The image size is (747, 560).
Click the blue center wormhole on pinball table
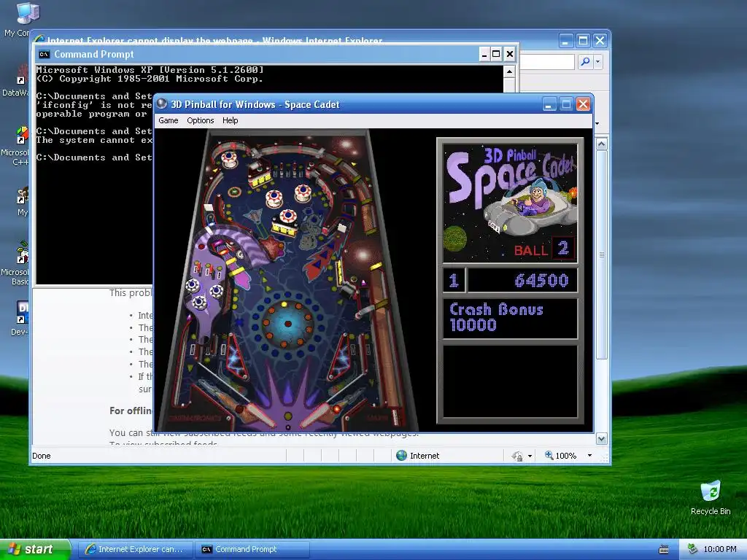[287, 323]
